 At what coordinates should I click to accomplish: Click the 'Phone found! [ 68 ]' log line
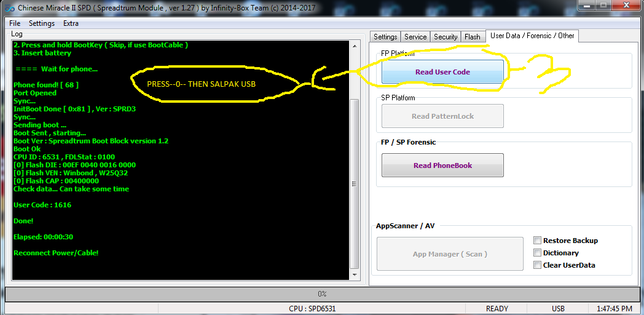coord(46,85)
